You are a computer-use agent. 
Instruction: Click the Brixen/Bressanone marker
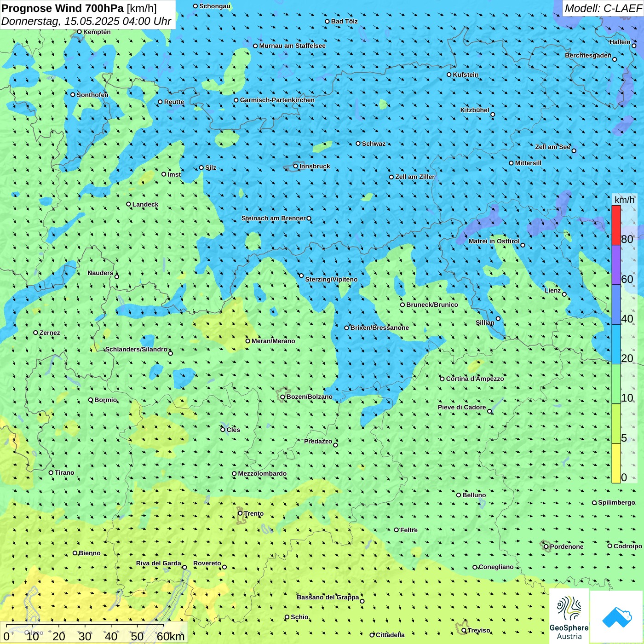pos(347,328)
